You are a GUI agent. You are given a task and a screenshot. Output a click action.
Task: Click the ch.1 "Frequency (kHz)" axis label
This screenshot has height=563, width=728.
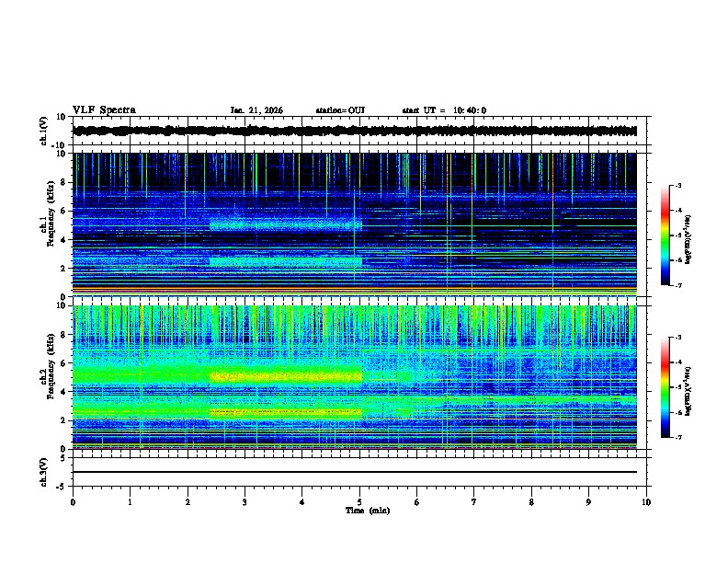click(51, 214)
